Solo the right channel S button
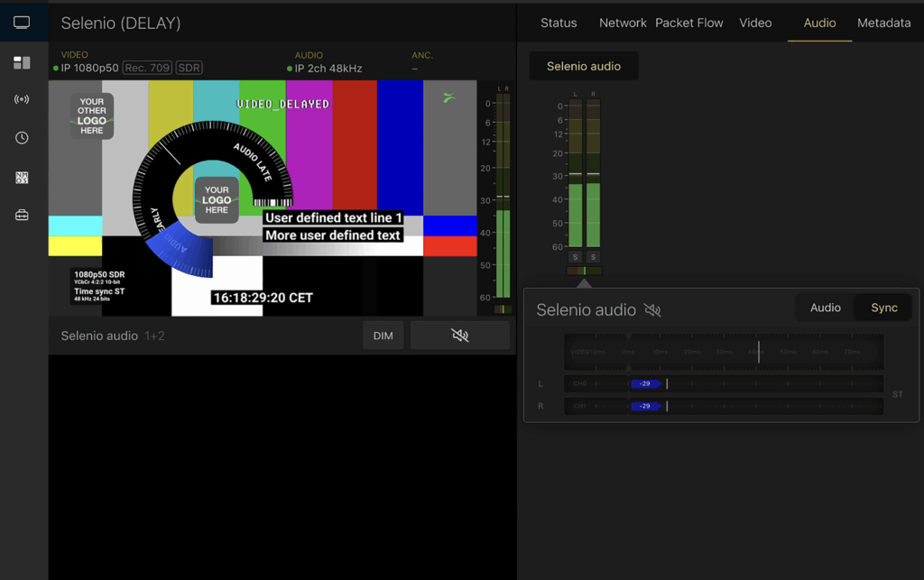924x580 pixels. (x=593, y=257)
